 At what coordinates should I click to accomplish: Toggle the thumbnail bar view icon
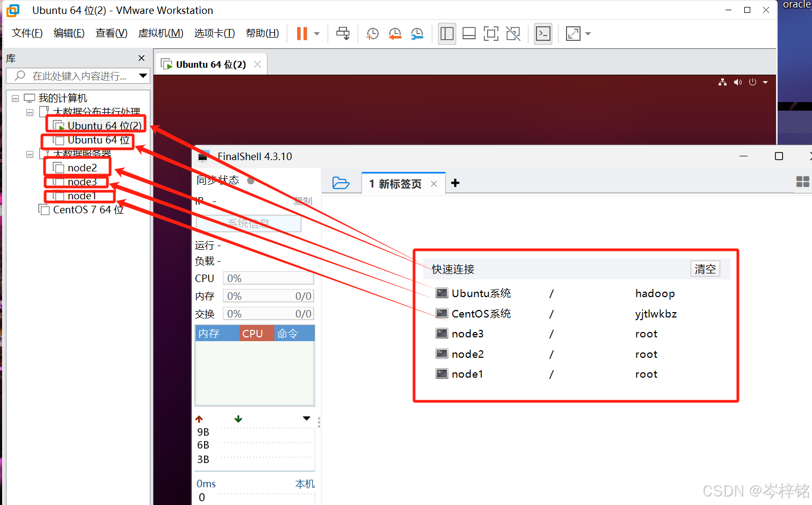tap(469, 34)
